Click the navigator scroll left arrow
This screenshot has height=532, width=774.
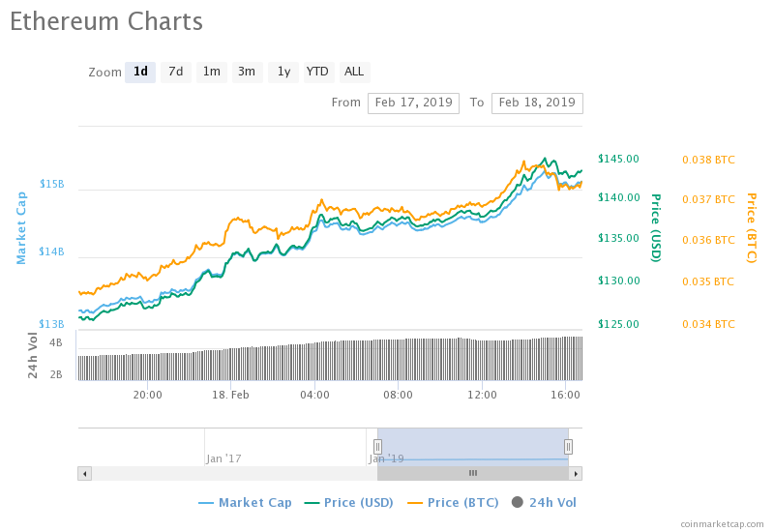tap(85, 474)
